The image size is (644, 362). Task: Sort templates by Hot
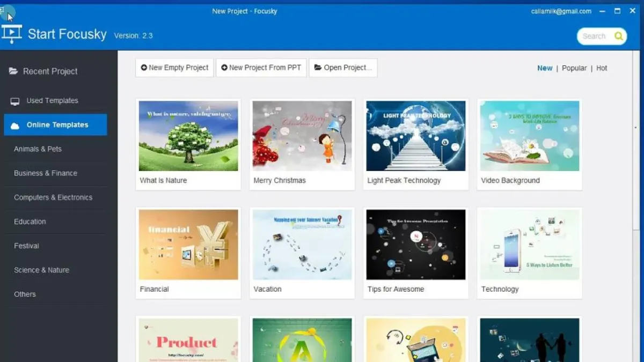(x=602, y=68)
